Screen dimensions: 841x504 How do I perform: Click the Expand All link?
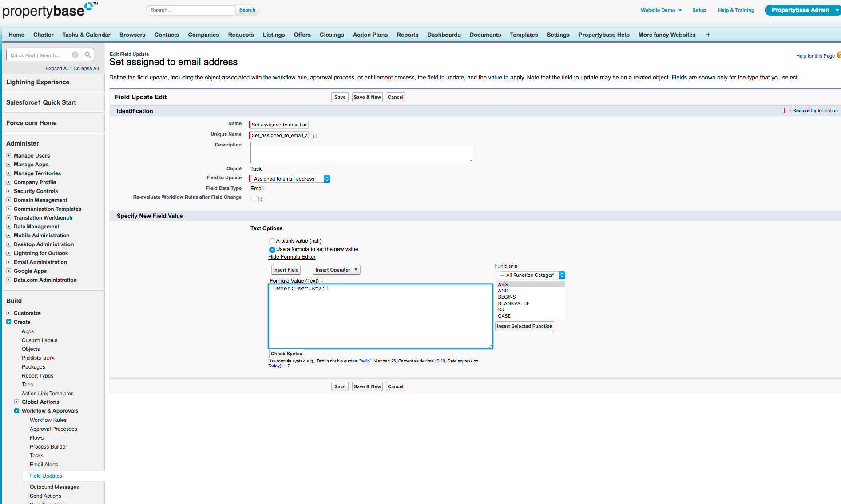coord(57,68)
